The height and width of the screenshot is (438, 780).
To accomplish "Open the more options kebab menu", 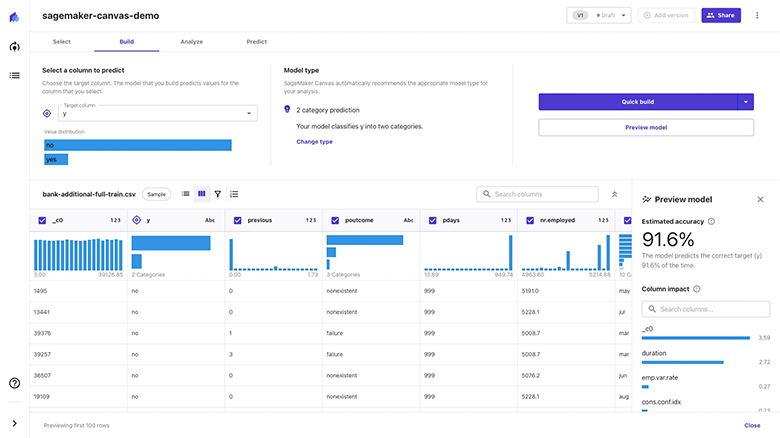I will [757, 15].
